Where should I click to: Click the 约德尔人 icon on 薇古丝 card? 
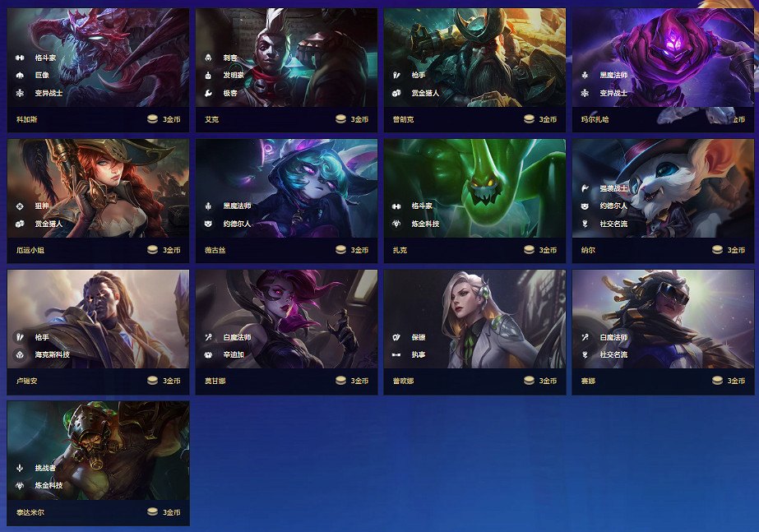tap(208, 224)
